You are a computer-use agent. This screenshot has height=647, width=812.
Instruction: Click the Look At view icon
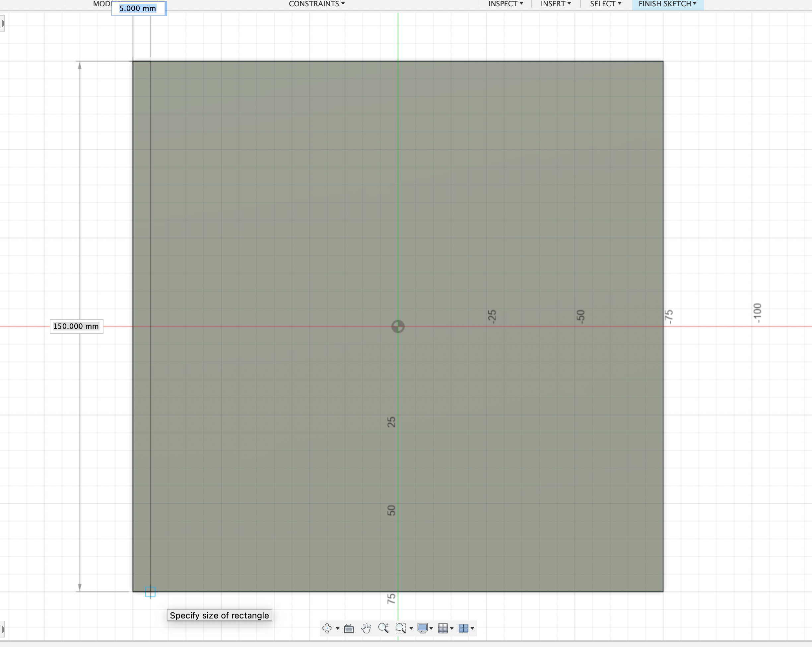(x=348, y=628)
